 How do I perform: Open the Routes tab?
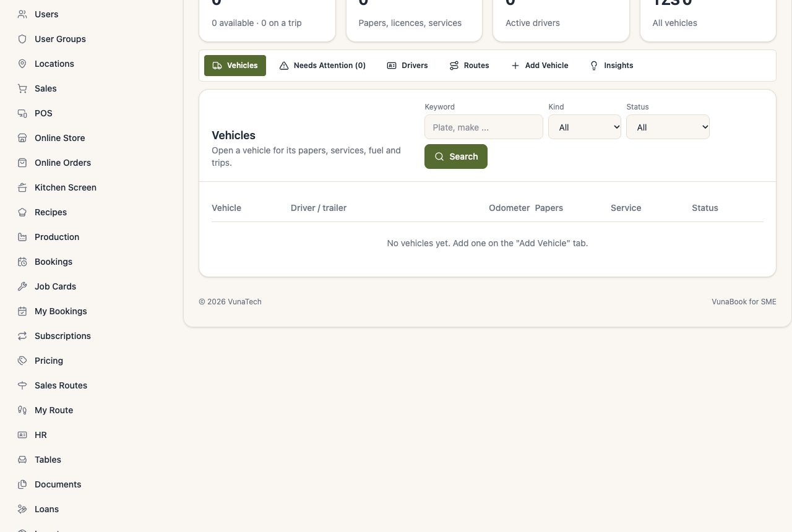click(469, 66)
